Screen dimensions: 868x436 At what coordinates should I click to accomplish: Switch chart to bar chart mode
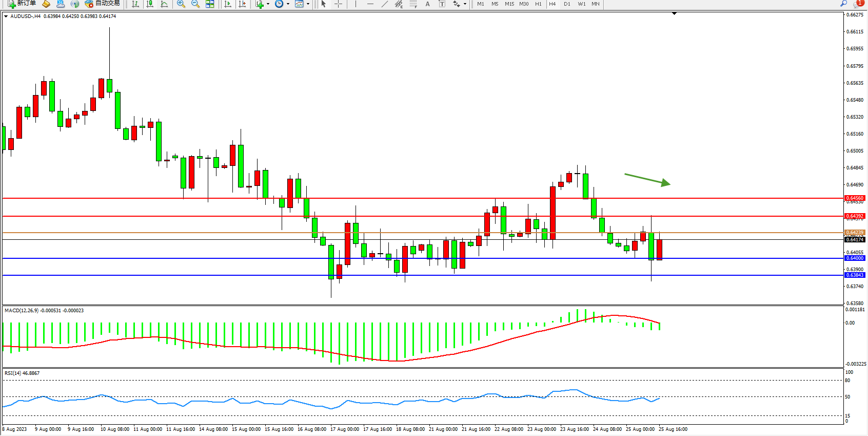[135, 4]
